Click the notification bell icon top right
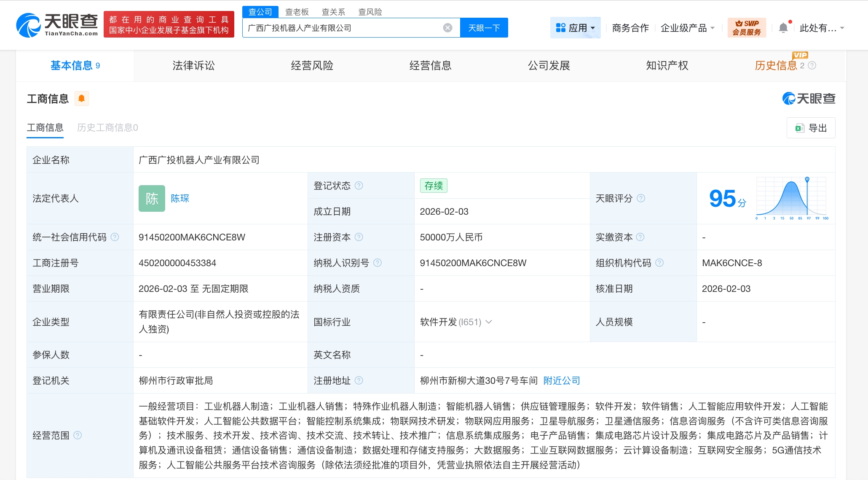Image resolution: width=868 pixels, height=480 pixels. coord(784,27)
